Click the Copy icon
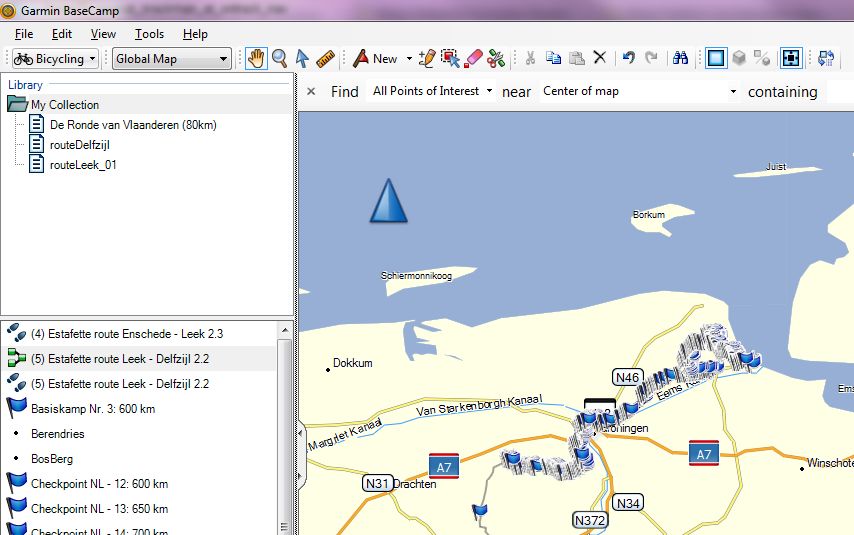854x535 pixels. 553,58
